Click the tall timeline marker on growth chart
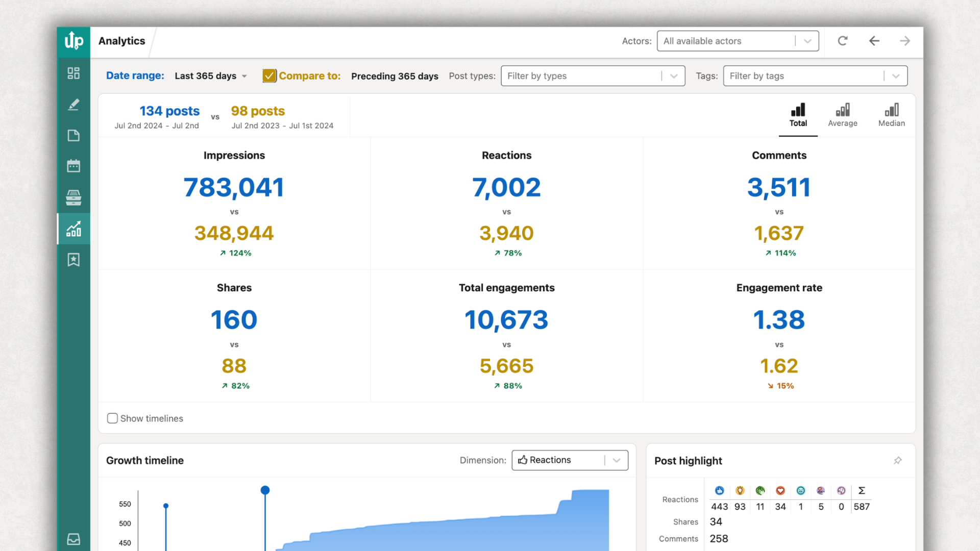The width and height of the screenshot is (980, 551). click(x=265, y=490)
